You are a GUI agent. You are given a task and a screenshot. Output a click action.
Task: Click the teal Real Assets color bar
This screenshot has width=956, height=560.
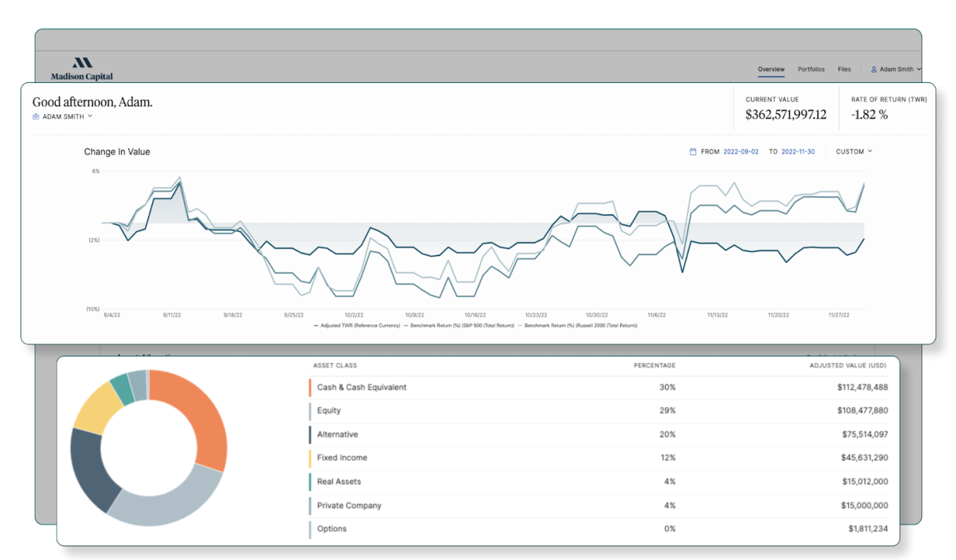point(310,481)
